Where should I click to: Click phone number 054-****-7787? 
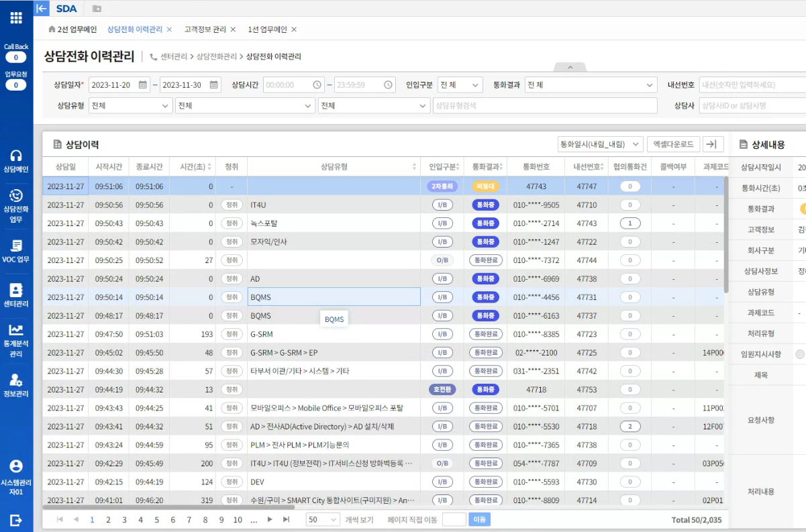(x=535, y=464)
